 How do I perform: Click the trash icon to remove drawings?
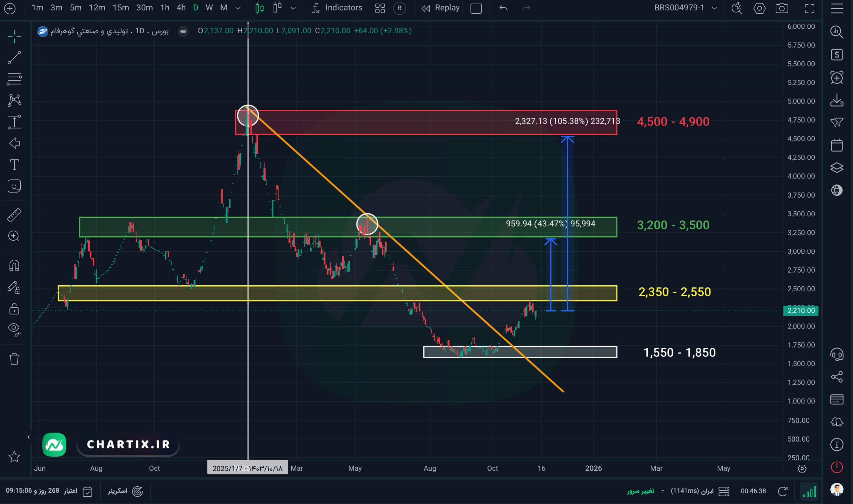(x=14, y=359)
